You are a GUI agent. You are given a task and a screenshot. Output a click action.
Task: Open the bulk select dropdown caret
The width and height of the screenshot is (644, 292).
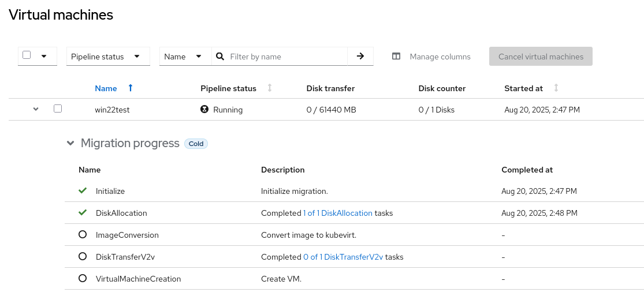44,56
